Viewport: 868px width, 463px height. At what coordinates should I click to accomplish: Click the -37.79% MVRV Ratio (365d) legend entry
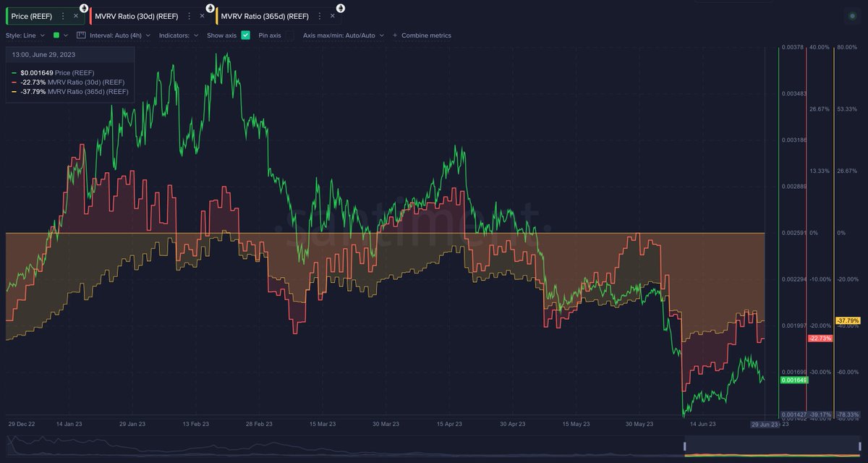pos(70,92)
